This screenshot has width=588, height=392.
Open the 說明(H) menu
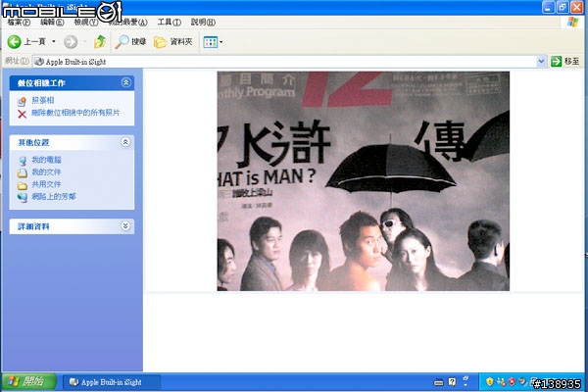click(203, 23)
